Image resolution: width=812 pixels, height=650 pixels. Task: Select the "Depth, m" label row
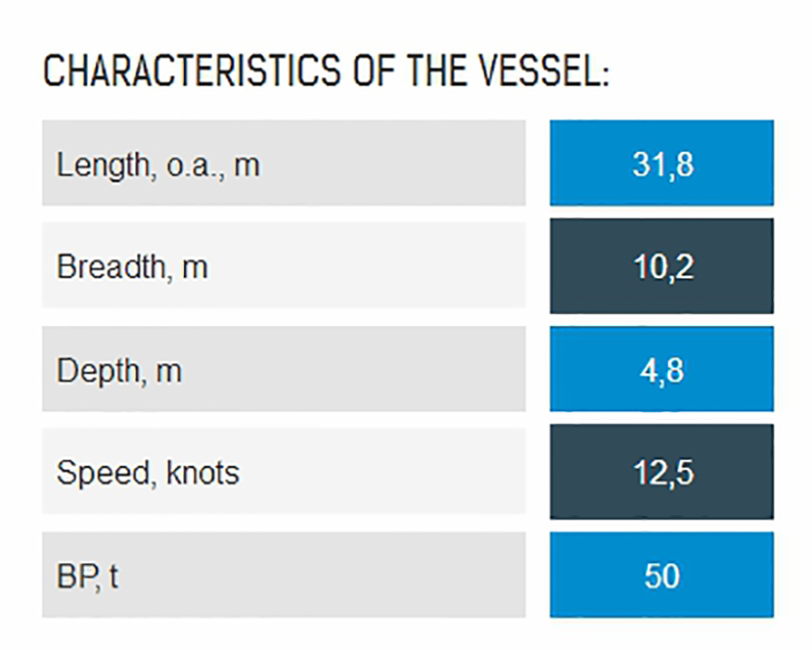[284, 370]
